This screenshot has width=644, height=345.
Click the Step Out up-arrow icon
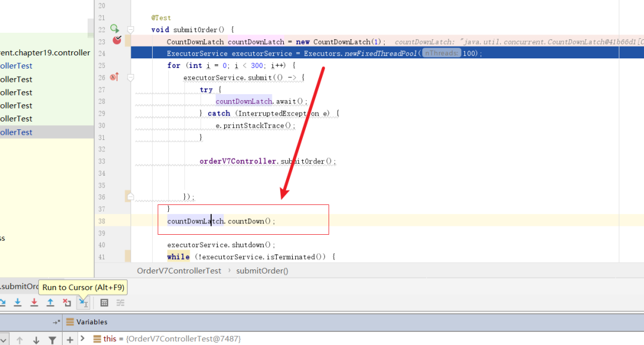[50, 303]
